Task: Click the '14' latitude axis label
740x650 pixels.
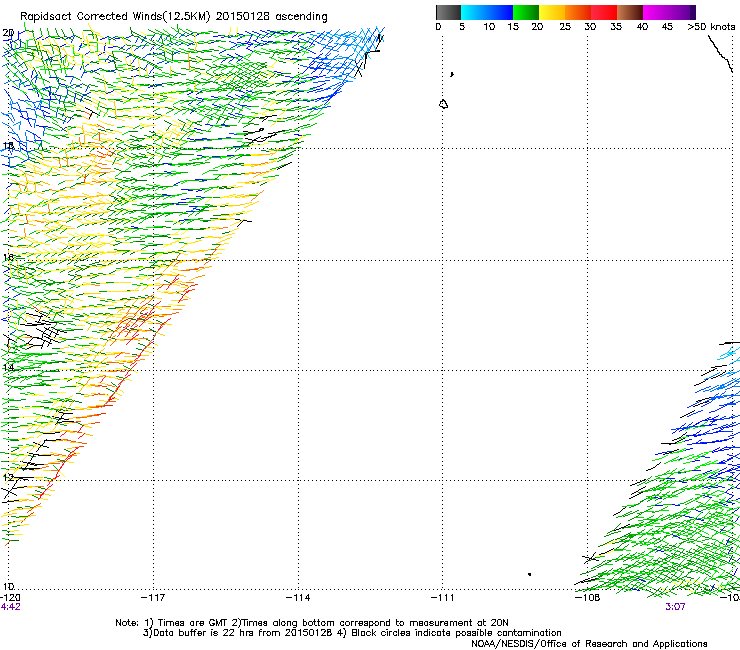Action: (x=8, y=367)
